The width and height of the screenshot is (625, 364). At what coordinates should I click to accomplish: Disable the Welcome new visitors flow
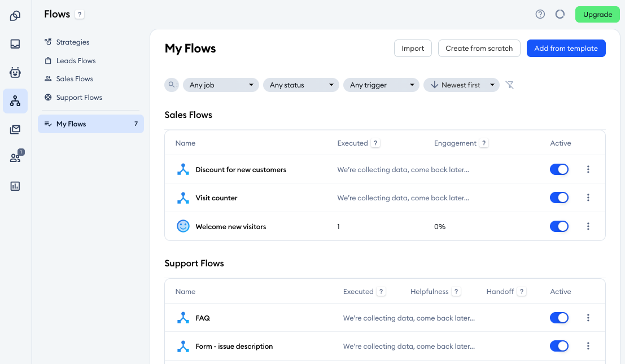(x=559, y=226)
